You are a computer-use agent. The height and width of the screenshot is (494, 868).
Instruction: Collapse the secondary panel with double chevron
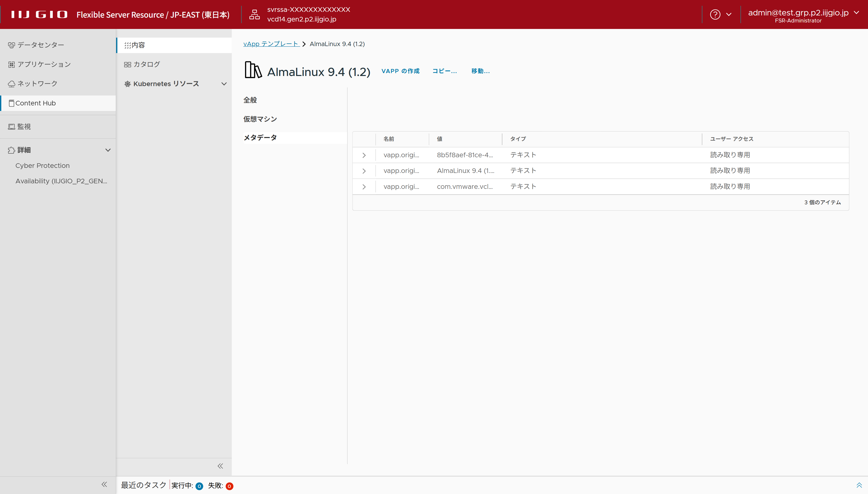pyautogui.click(x=220, y=466)
